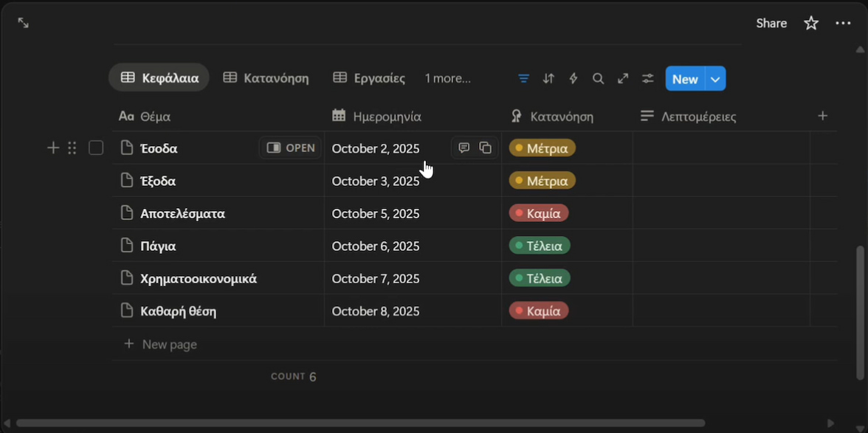Open the sort options icon

click(x=548, y=78)
